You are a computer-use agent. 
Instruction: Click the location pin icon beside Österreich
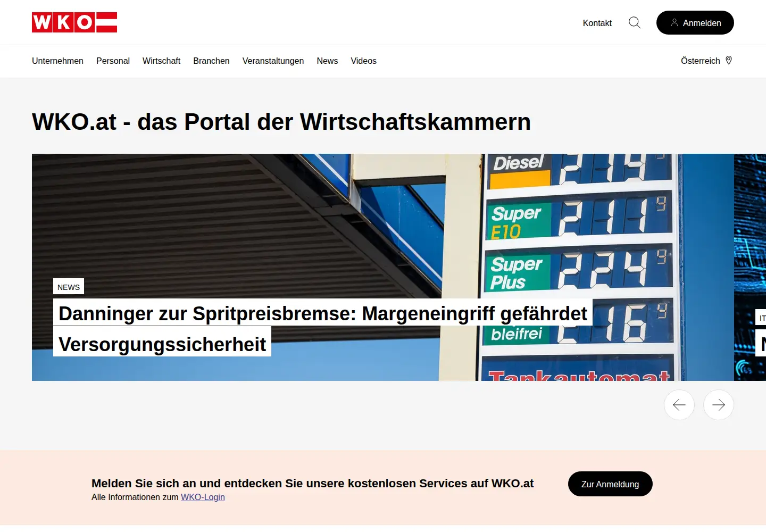(729, 61)
